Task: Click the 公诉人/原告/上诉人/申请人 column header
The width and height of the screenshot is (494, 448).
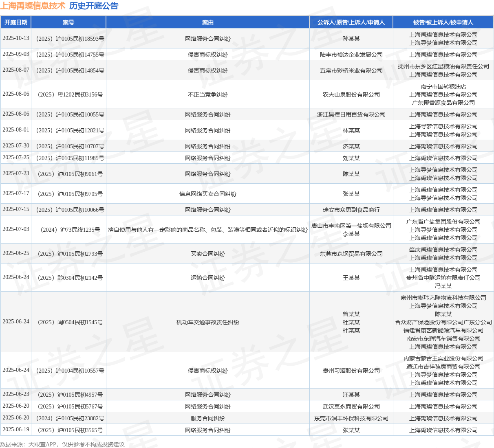Action: click(x=351, y=22)
